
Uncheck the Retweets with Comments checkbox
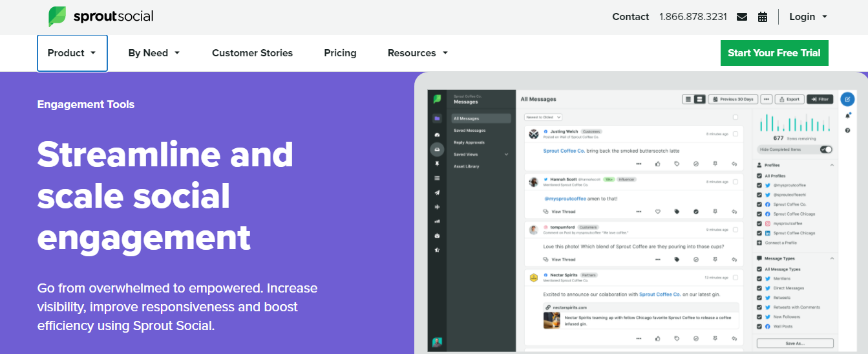point(759,307)
